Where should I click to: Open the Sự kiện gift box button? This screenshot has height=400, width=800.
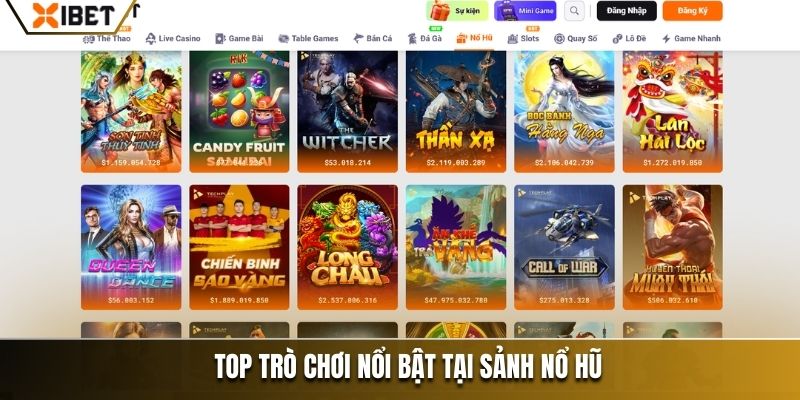(457, 11)
